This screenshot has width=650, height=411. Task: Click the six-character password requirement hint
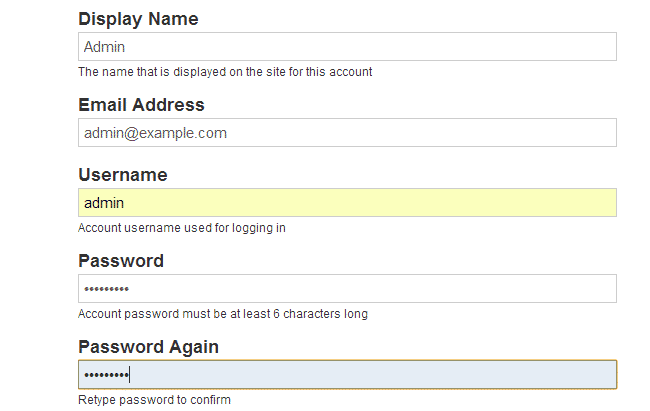pyautogui.click(x=223, y=314)
